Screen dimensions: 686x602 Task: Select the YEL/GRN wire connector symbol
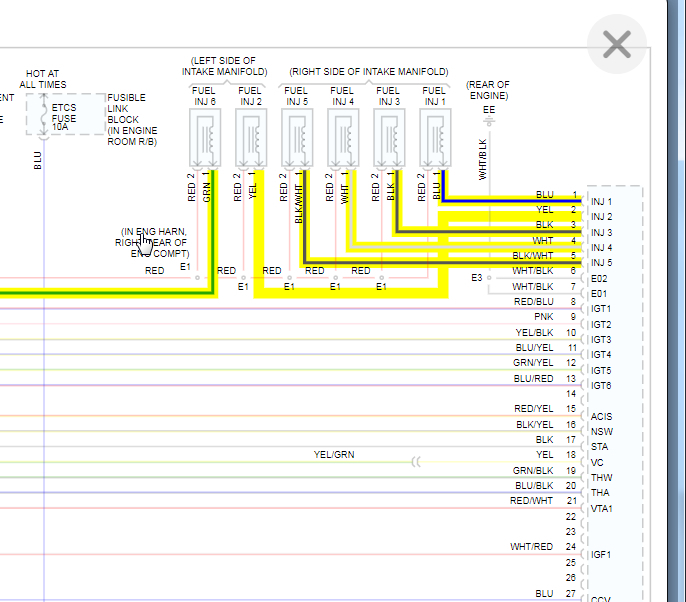(x=416, y=462)
